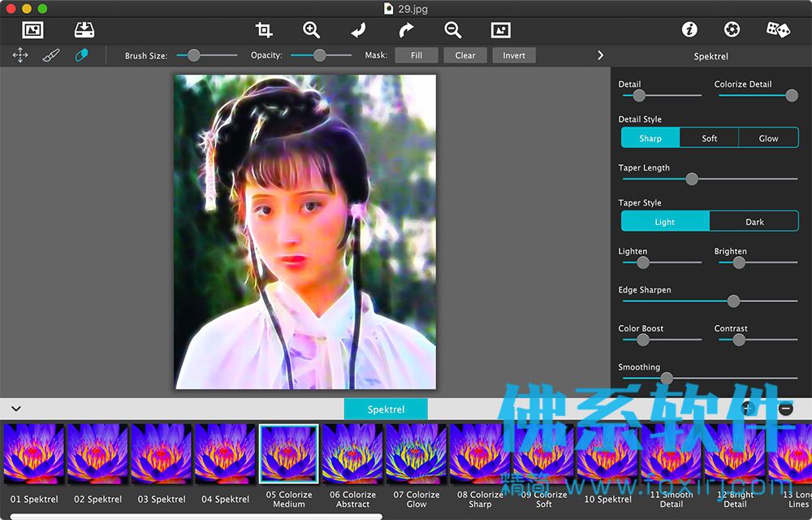
Task: Collapse the presets panel chevron
Action: pos(16,409)
